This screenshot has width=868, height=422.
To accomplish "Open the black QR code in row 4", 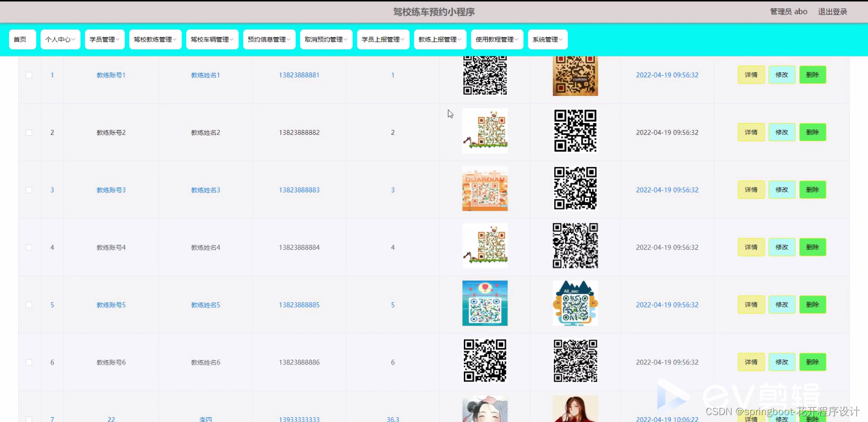I will (575, 246).
